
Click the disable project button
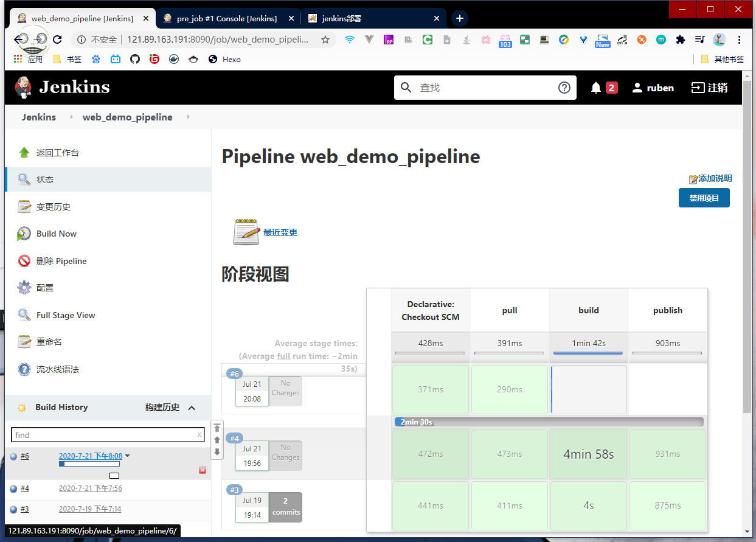pos(704,198)
